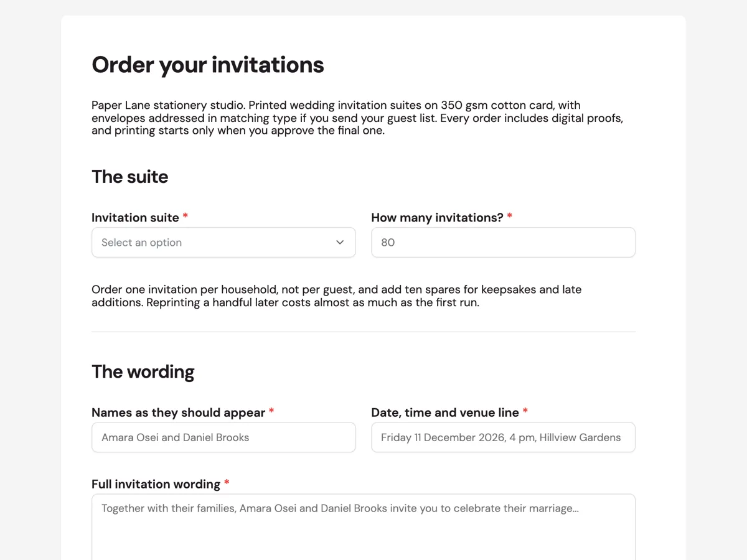Click the Order your invitations heading
Viewport: 747px width, 560px height.
click(x=208, y=65)
